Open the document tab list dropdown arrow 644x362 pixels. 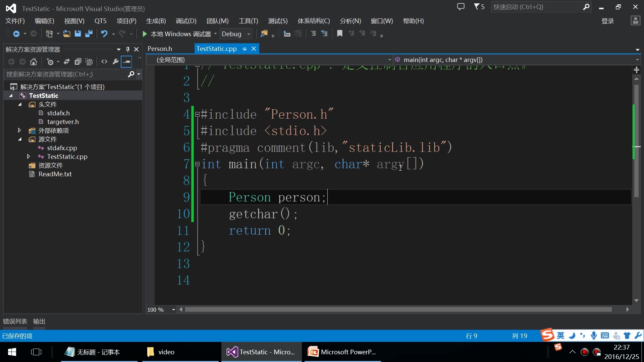(637, 50)
